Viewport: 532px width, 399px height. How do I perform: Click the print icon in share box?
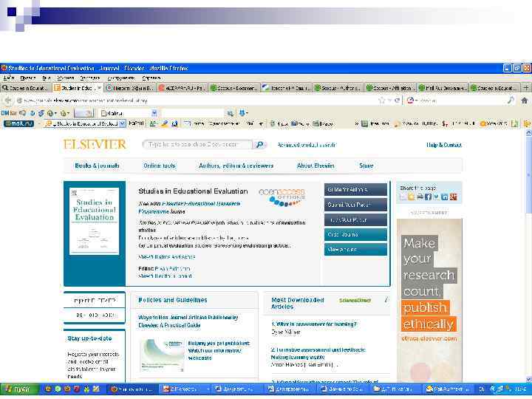pyautogui.click(x=420, y=197)
